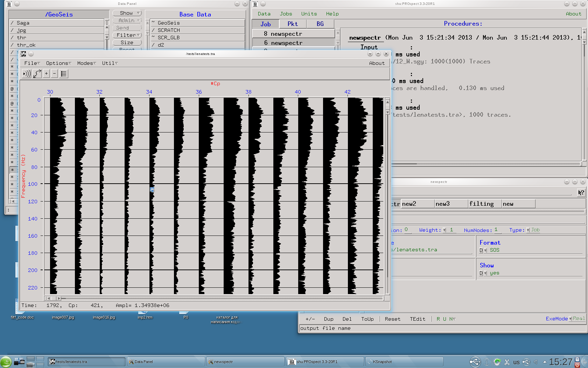Click the TEdit button
This screenshot has width=588, height=368.
point(418,319)
